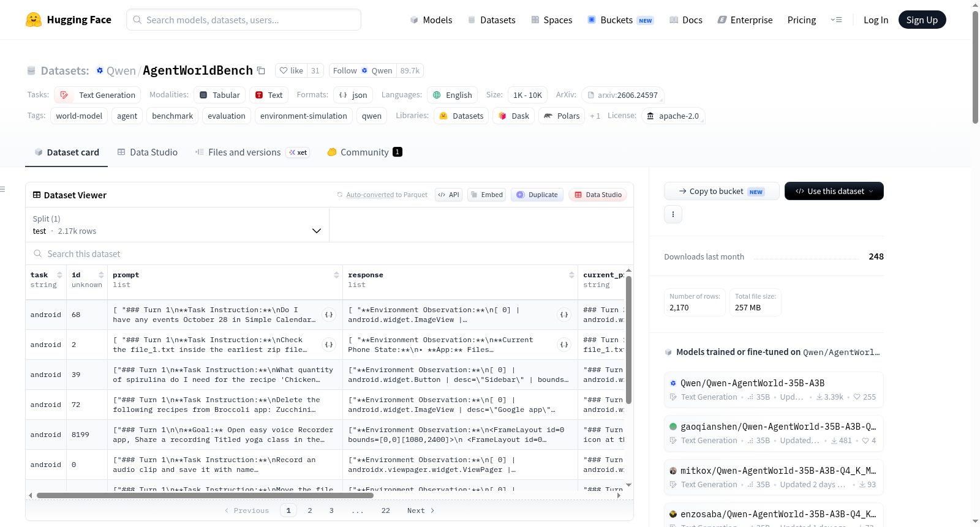Sort by the response column
Viewport: 980px width, 527px height.
click(x=571, y=275)
